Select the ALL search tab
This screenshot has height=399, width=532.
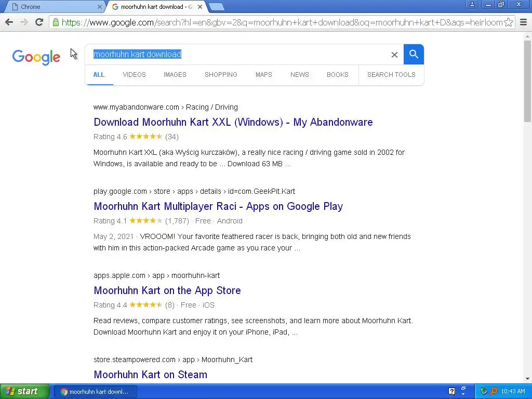[99, 75]
